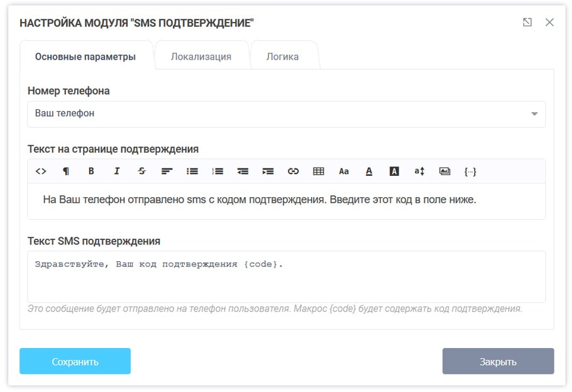Adjust line height with the a↕ icon
Image resolution: width=572 pixels, height=392 pixels.
(419, 170)
